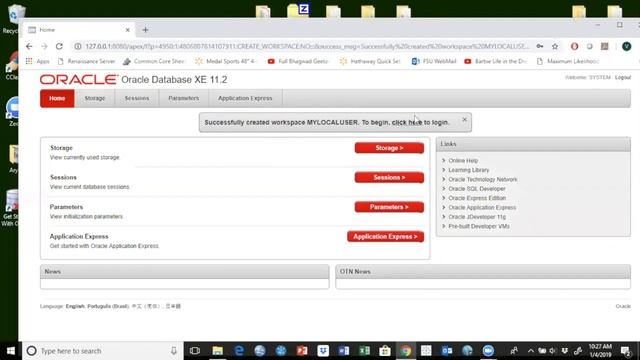Open the Action Center notifications icon

(x=626, y=351)
